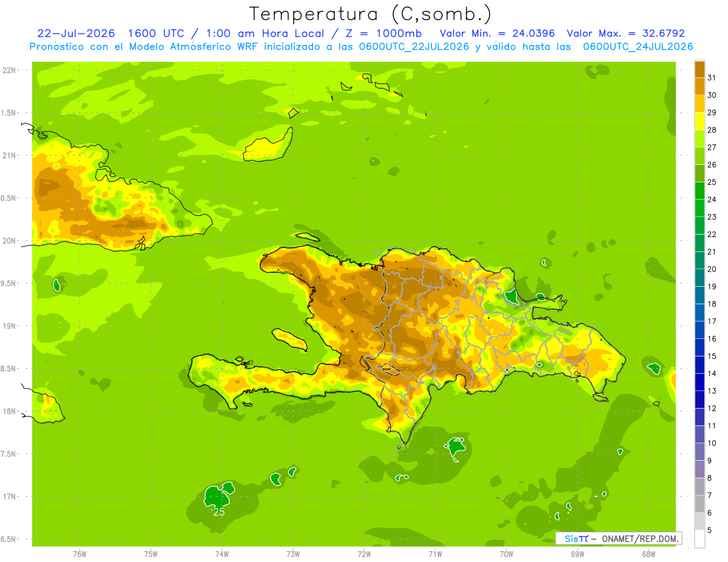Pick the legend swatch between 12 and 13
The height and width of the screenshot is (562, 728).
click(699, 400)
